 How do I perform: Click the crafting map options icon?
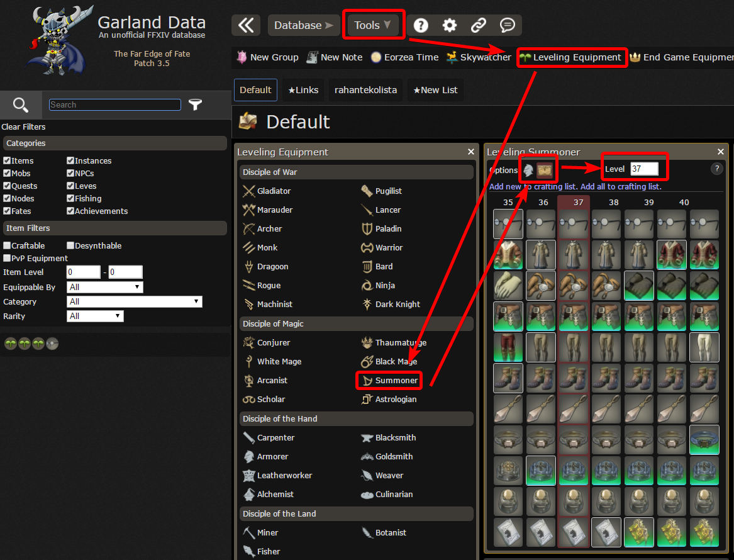click(545, 170)
